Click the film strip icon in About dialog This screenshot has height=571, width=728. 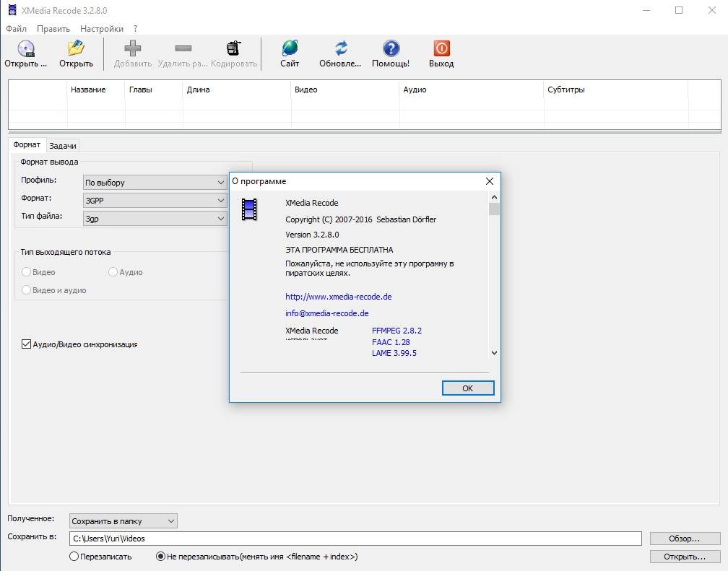click(x=249, y=209)
